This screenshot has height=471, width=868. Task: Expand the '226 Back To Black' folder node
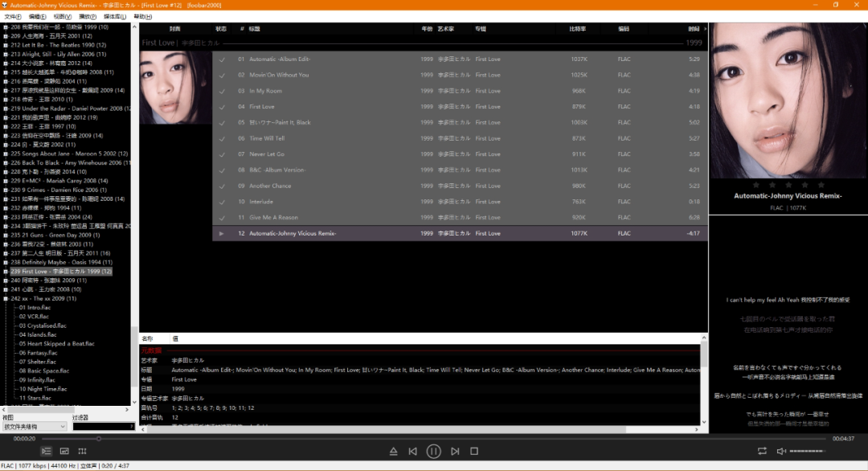6,162
